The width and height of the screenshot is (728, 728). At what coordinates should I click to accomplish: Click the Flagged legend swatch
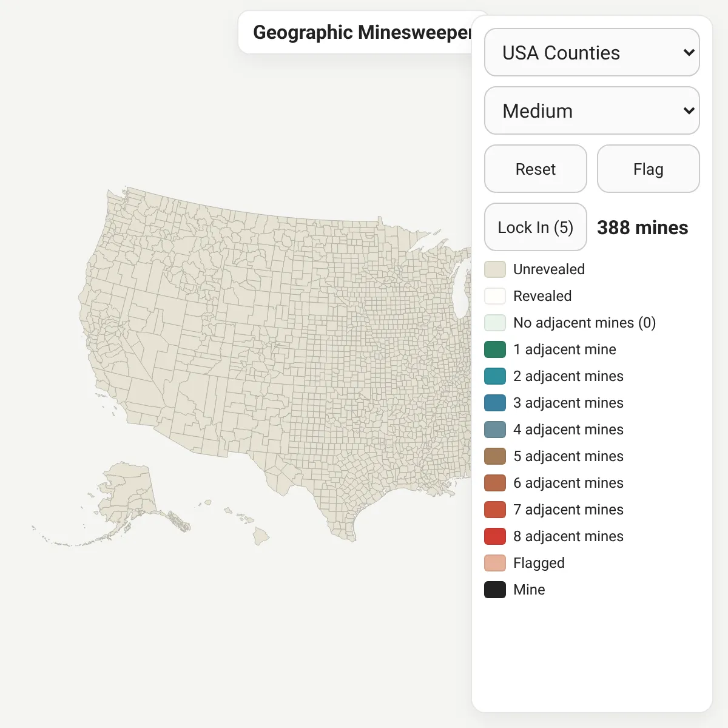pyautogui.click(x=495, y=563)
